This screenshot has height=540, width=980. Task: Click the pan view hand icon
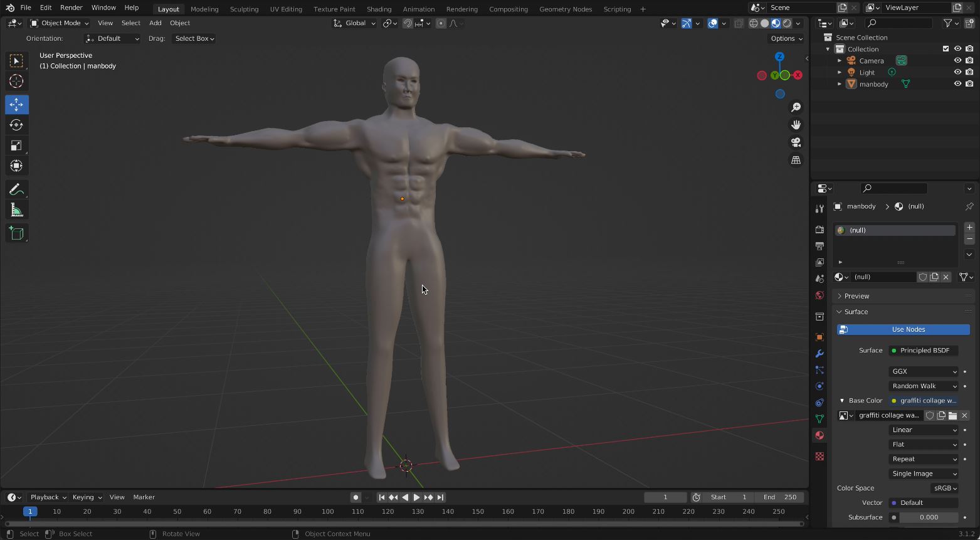coord(796,125)
